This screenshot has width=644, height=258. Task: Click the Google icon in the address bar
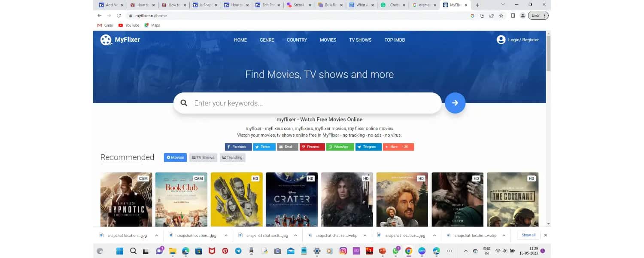(472, 15)
